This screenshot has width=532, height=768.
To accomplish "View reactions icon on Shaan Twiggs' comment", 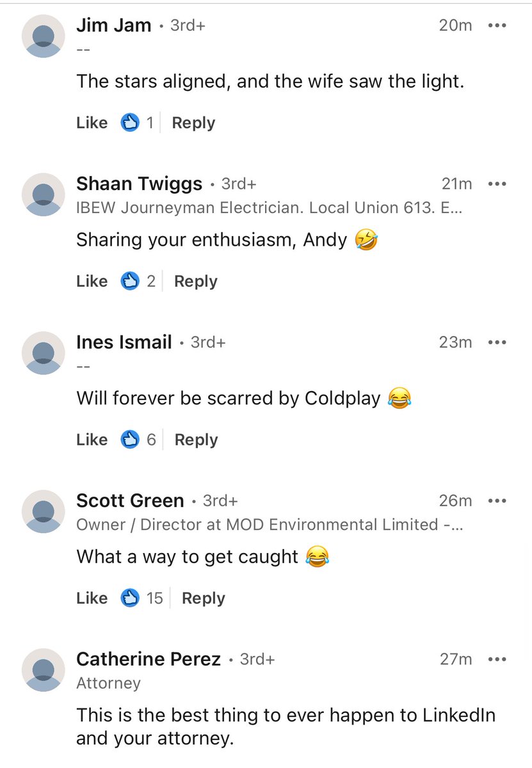I will pyautogui.click(x=130, y=281).
